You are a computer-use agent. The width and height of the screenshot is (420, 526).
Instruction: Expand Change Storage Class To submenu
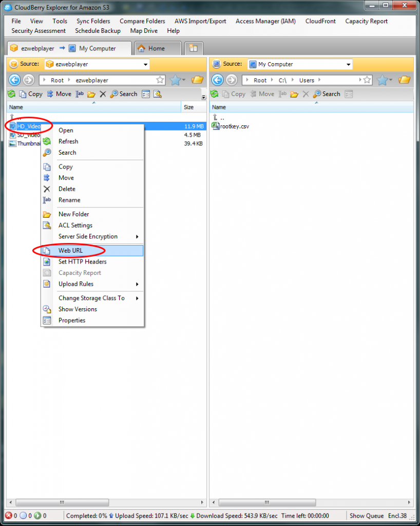[x=137, y=298]
